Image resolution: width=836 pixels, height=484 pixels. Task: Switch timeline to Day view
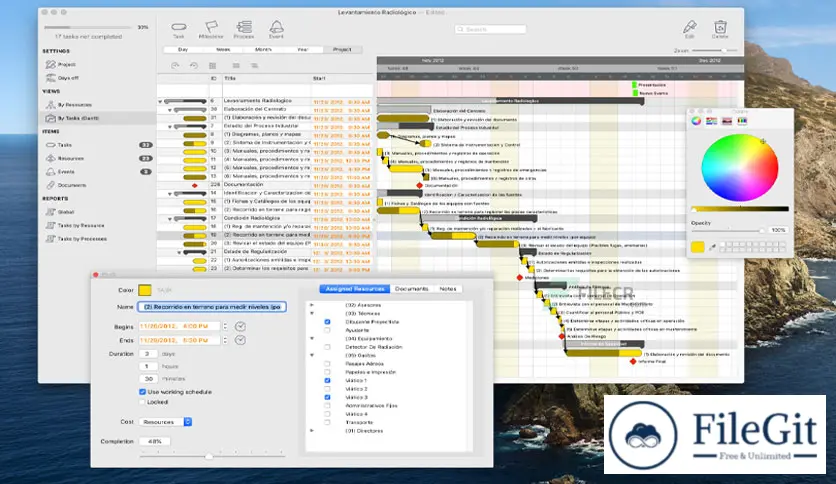point(183,50)
